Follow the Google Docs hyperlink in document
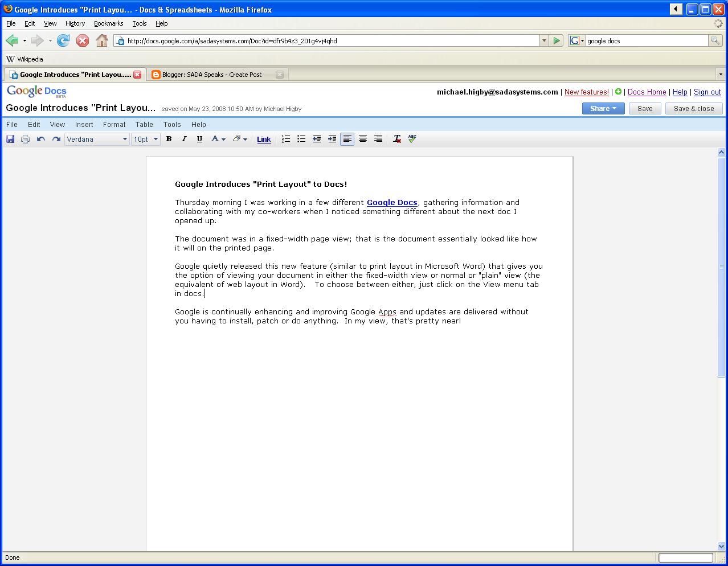 (392, 202)
